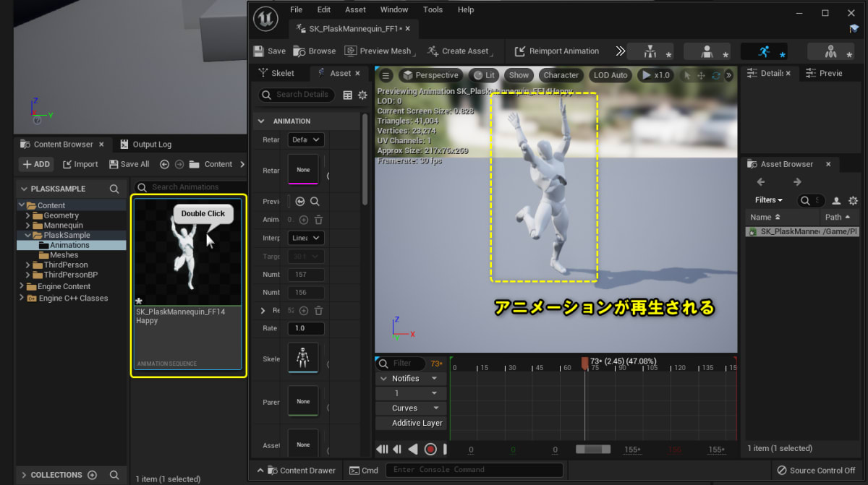
Task: Toggle the Lit view mode button
Action: click(482, 75)
